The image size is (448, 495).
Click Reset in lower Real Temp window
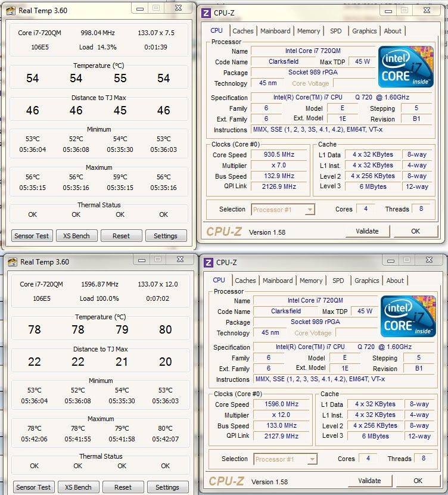[x=123, y=487]
